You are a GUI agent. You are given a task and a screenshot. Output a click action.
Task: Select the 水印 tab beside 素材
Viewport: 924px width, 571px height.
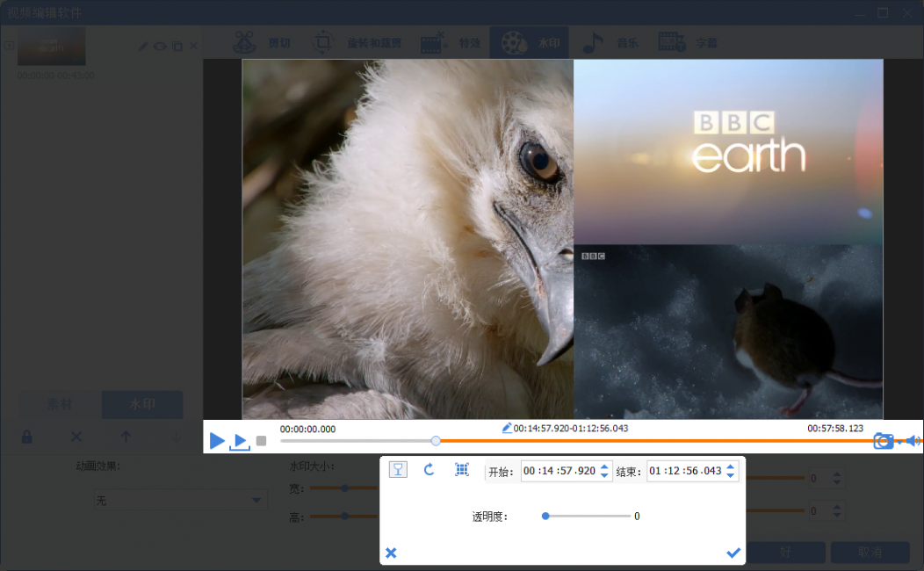tap(142, 404)
